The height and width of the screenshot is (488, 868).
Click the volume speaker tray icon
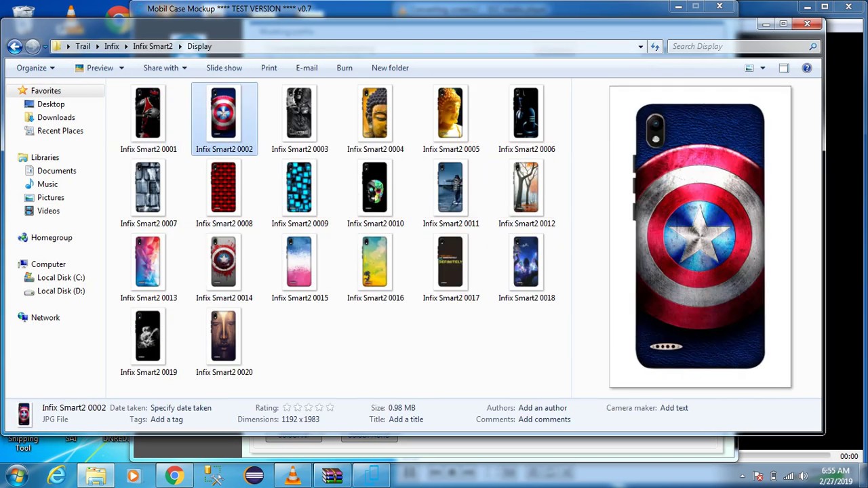coord(803,476)
